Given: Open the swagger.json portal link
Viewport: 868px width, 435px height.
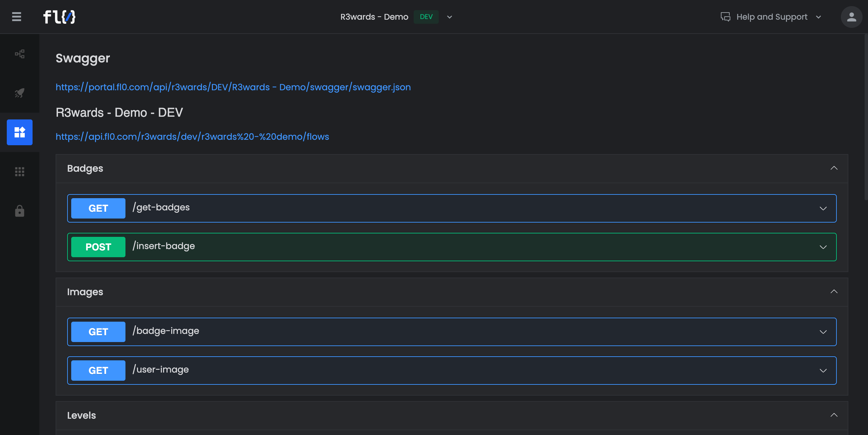Looking at the screenshot, I should point(233,87).
